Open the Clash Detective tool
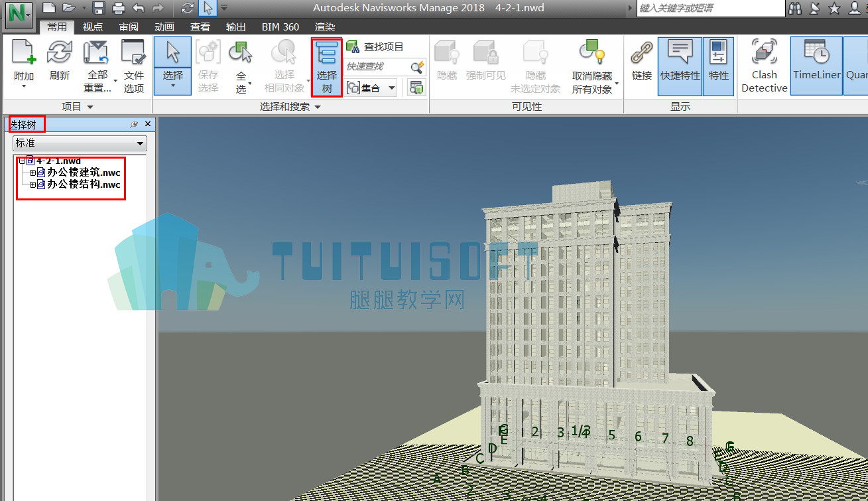The height and width of the screenshot is (501, 868). (765, 66)
